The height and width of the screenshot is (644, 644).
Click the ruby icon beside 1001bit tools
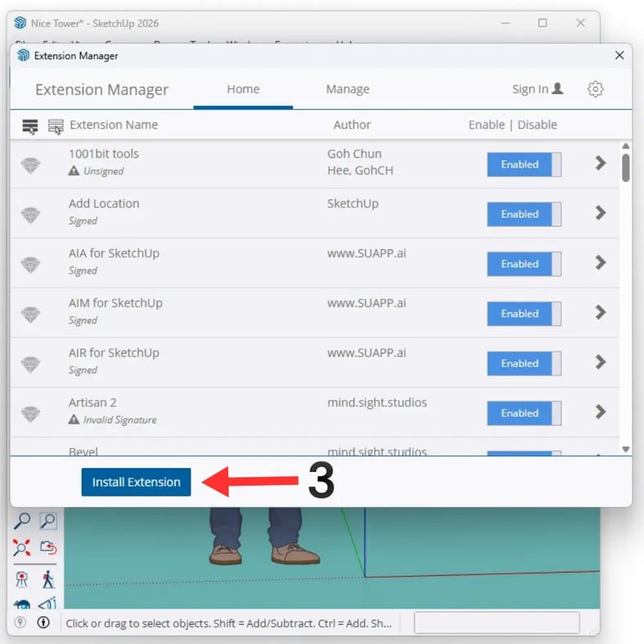coord(31,165)
